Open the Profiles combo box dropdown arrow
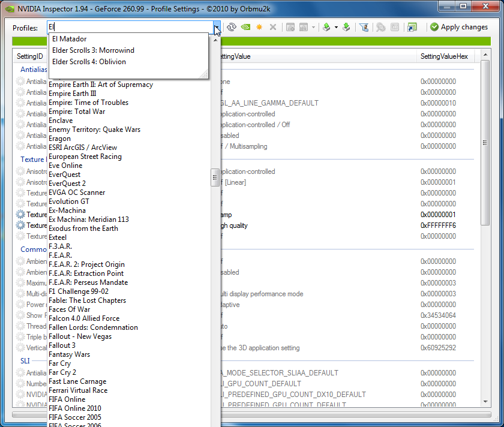The height and width of the screenshot is (427, 504). point(217,28)
